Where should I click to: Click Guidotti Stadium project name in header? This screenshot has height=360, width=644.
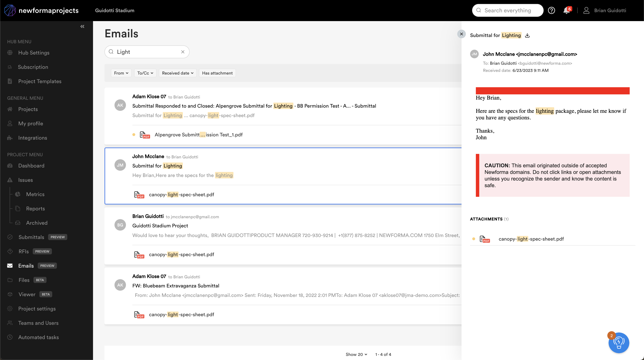coord(115,11)
